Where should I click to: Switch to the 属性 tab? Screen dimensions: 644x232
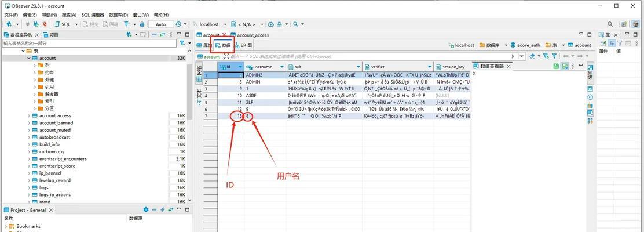click(204, 45)
